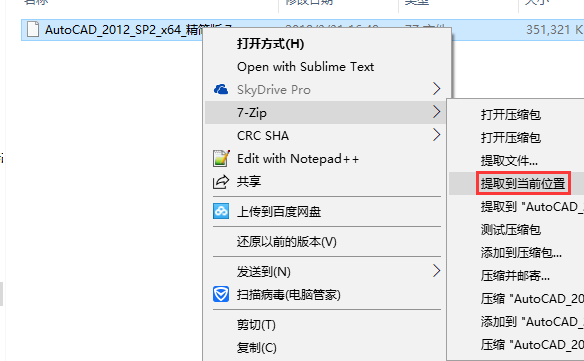This screenshot has height=361, width=584.
Task: Choose 添加到 "AutoCAD_ archive option
Action: (532, 322)
